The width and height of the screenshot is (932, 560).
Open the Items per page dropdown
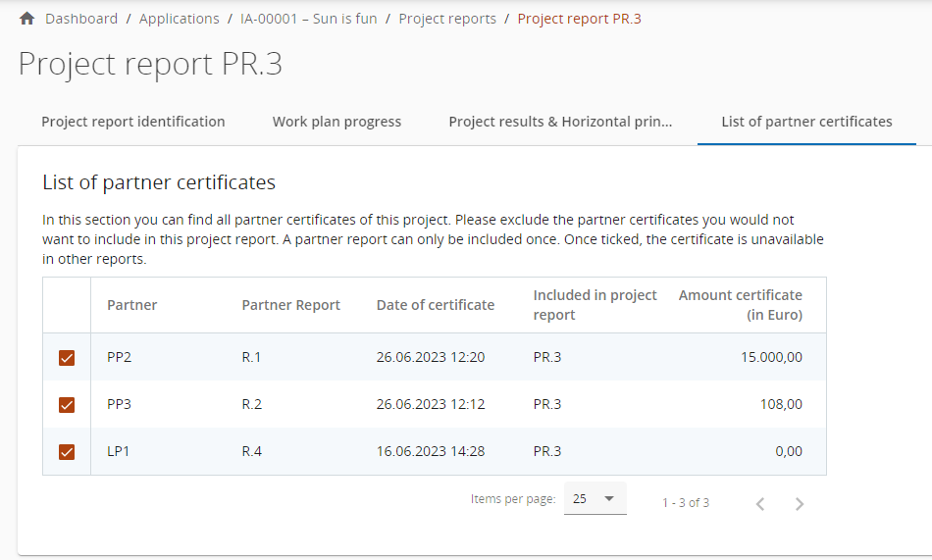coord(596,499)
